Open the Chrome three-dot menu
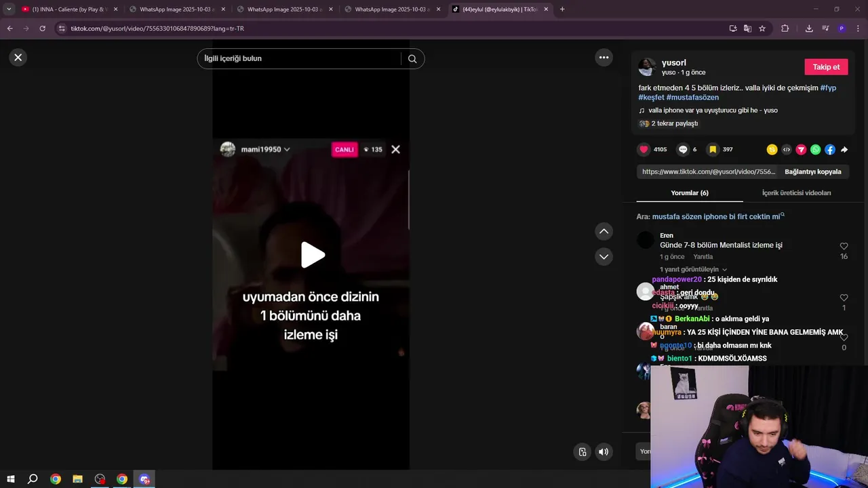This screenshot has height=488, width=868. [859, 28]
